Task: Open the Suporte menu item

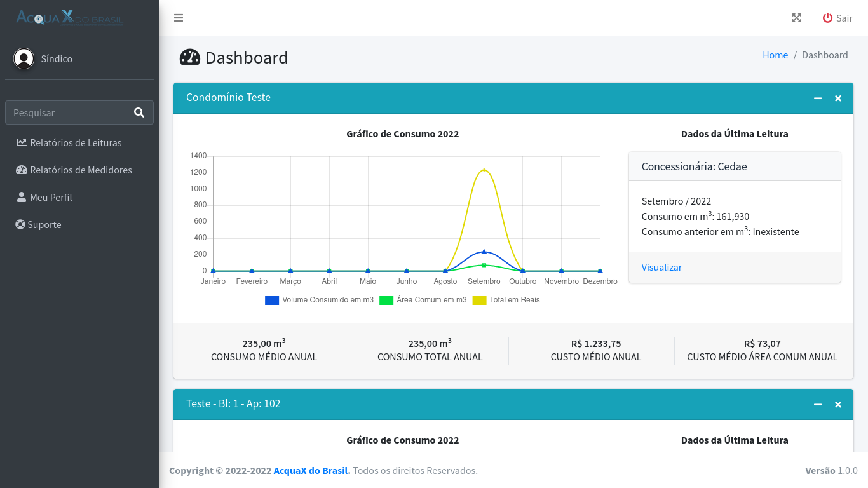Action: [44, 225]
